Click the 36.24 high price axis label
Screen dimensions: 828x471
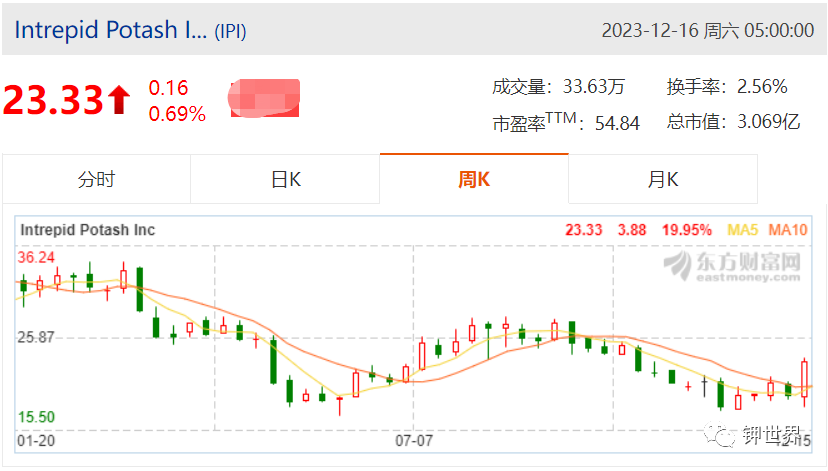(x=36, y=258)
